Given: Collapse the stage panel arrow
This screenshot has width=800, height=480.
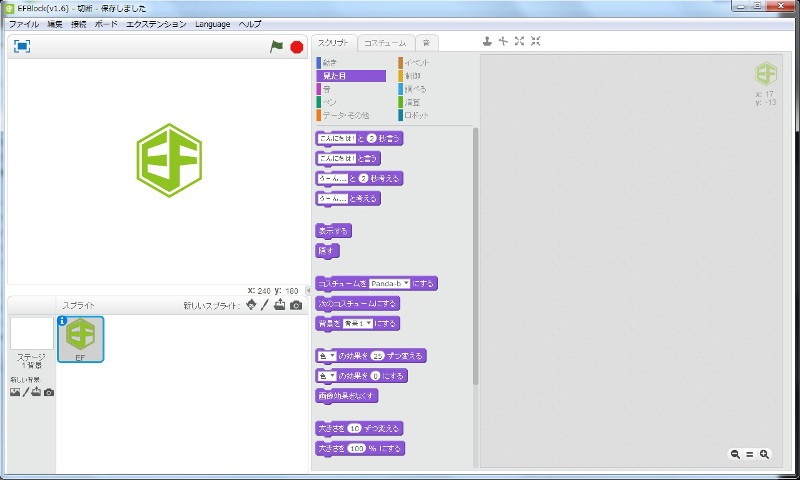Looking at the screenshot, I should tap(308, 290).
